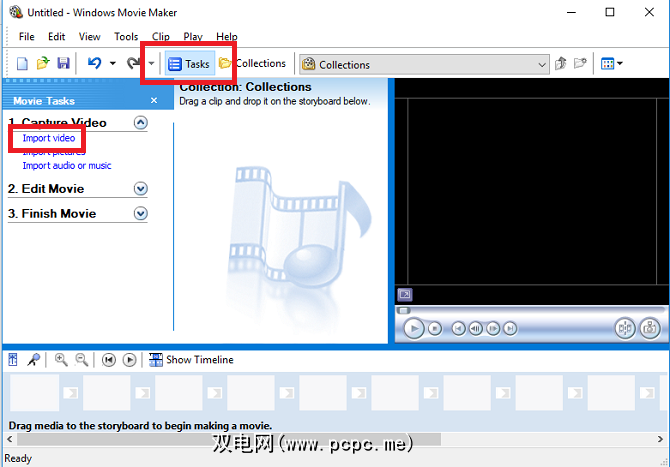Click the first storyboard transition cell
This screenshot has height=467, width=670.
[x=71, y=393]
